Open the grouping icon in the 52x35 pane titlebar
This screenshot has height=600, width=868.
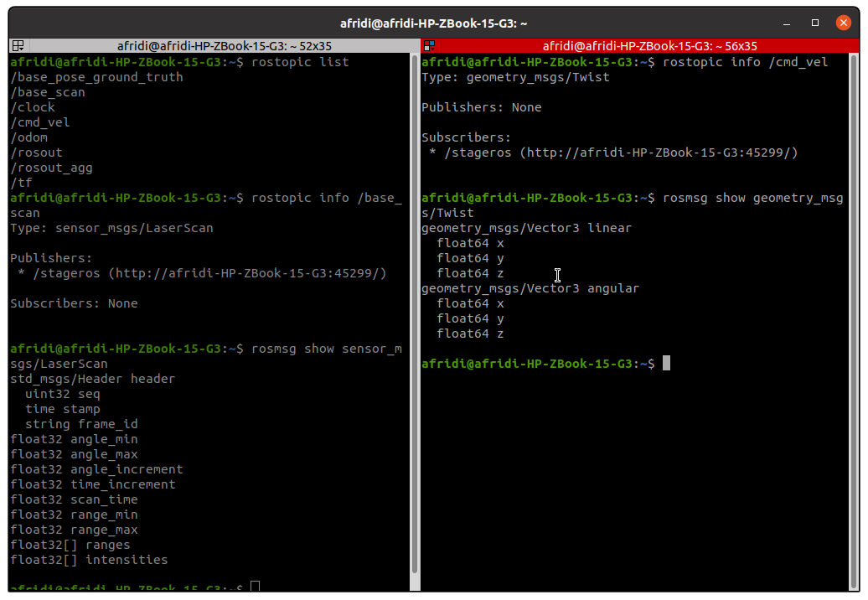pyautogui.click(x=18, y=45)
